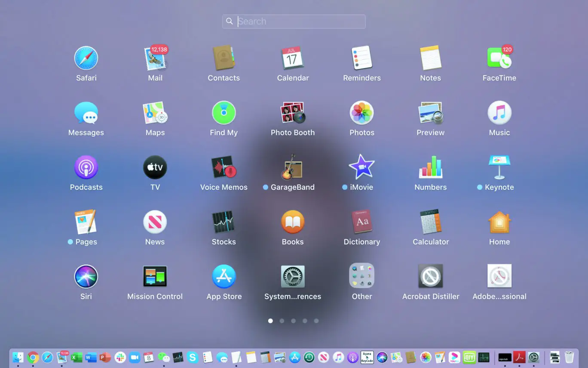This screenshot has height=368, width=588.
Task: Open the iMovie app
Action: click(x=362, y=167)
